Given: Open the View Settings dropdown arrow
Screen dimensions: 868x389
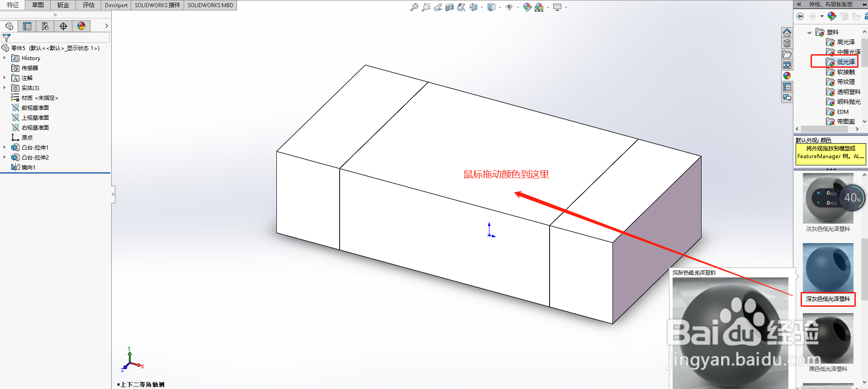Looking at the screenshot, I should 566,7.
